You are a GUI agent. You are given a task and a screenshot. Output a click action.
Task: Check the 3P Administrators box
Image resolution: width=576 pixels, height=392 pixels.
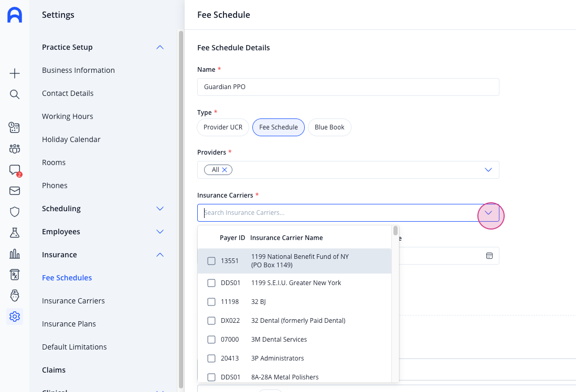(x=211, y=358)
